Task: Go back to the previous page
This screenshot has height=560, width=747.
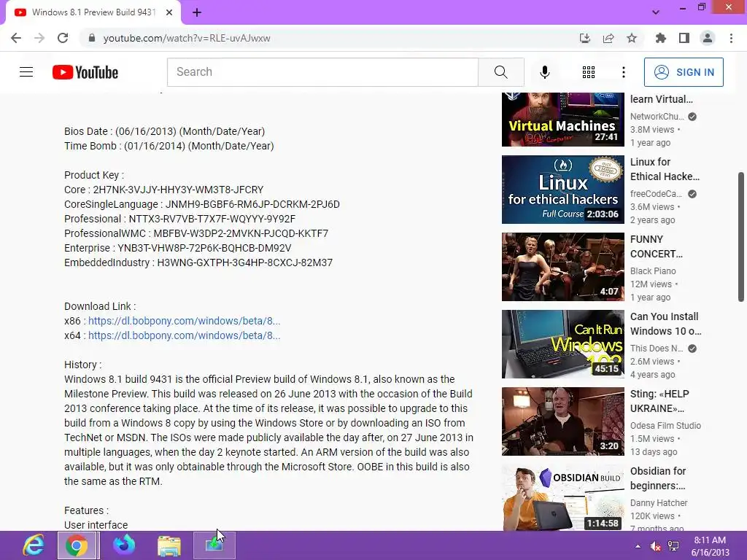Action: click(16, 38)
